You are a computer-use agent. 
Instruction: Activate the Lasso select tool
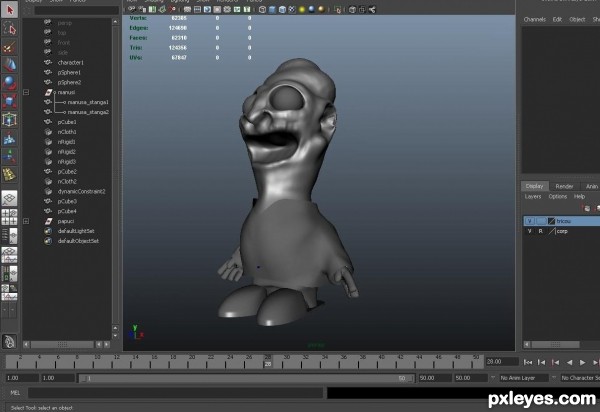(x=9, y=29)
